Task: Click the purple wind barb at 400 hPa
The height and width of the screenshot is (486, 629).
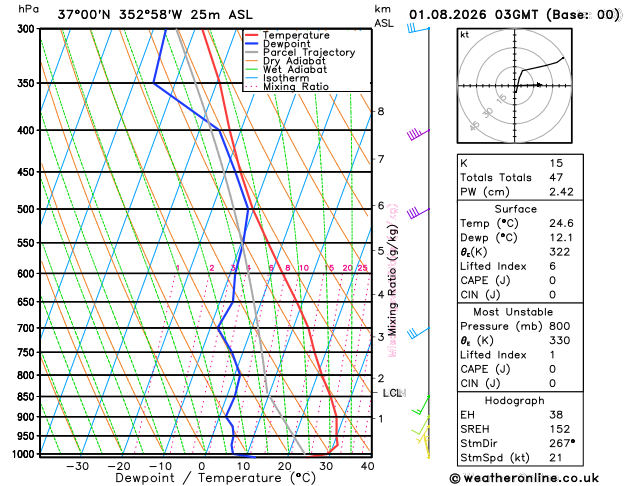Action: click(418, 134)
